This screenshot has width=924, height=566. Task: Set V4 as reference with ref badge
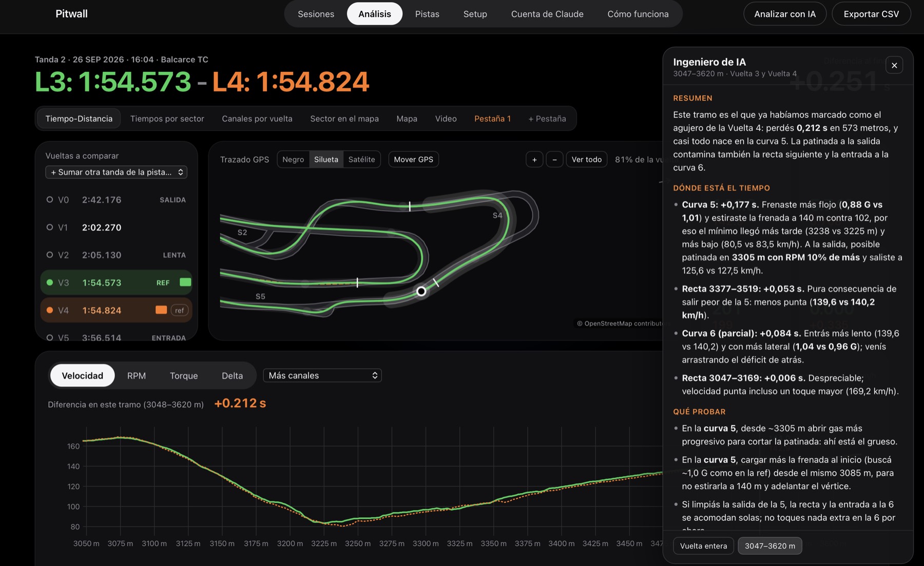179,310
